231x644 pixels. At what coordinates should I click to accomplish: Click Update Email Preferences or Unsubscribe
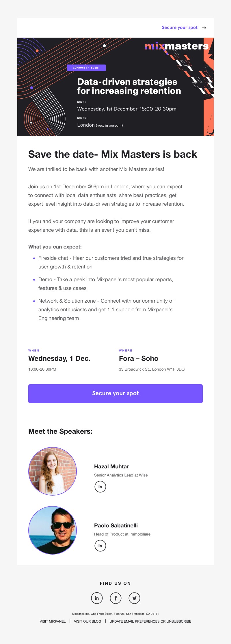click(x=150, y=621)
